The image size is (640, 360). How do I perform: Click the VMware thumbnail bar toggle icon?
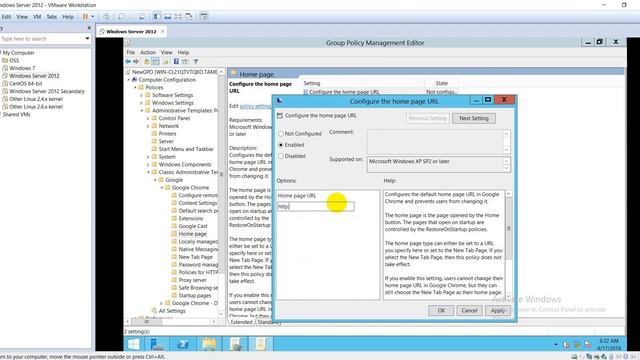pyautogui.click(x=168, y=17)
